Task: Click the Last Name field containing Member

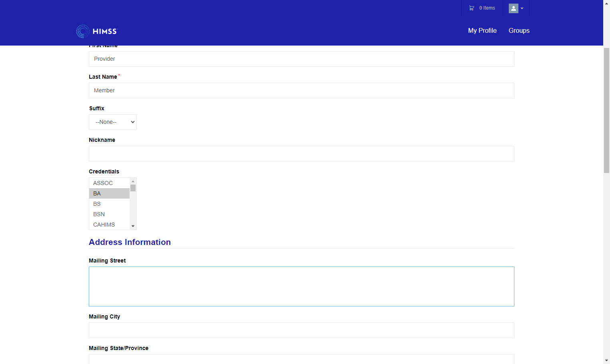Action: (x=302, y=90)
